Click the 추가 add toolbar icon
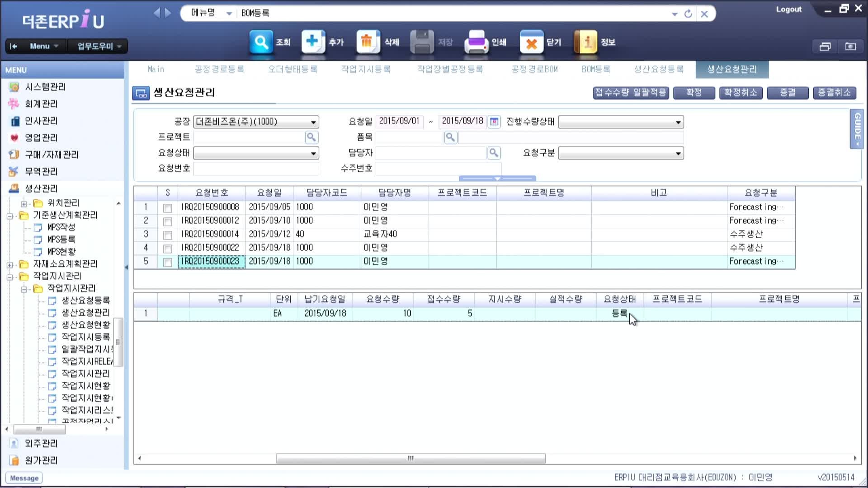The image size is (868, 488). click(313, 42)
